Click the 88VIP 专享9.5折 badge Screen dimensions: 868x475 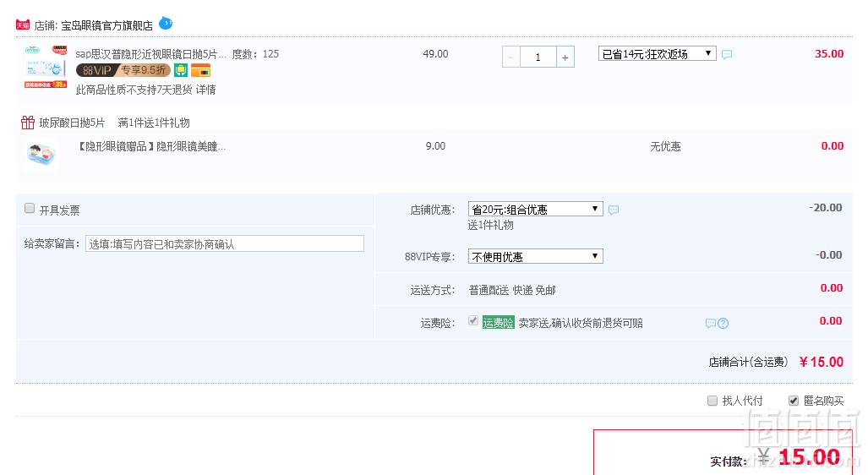[x=123, y=70]
